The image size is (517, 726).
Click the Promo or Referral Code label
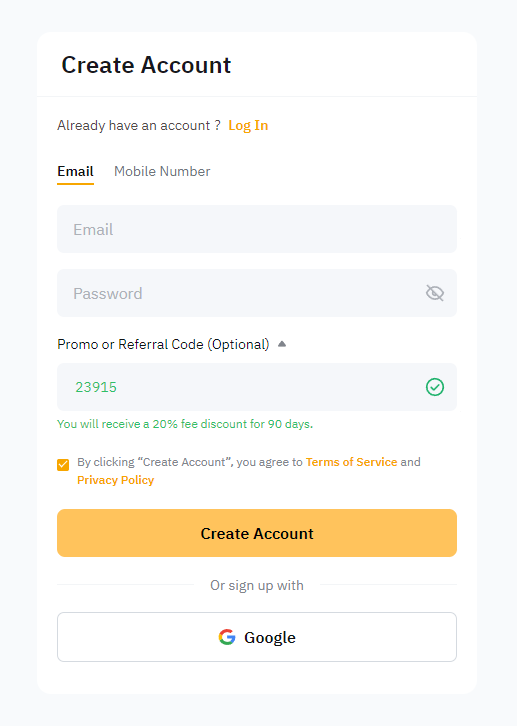click(163, 344)
